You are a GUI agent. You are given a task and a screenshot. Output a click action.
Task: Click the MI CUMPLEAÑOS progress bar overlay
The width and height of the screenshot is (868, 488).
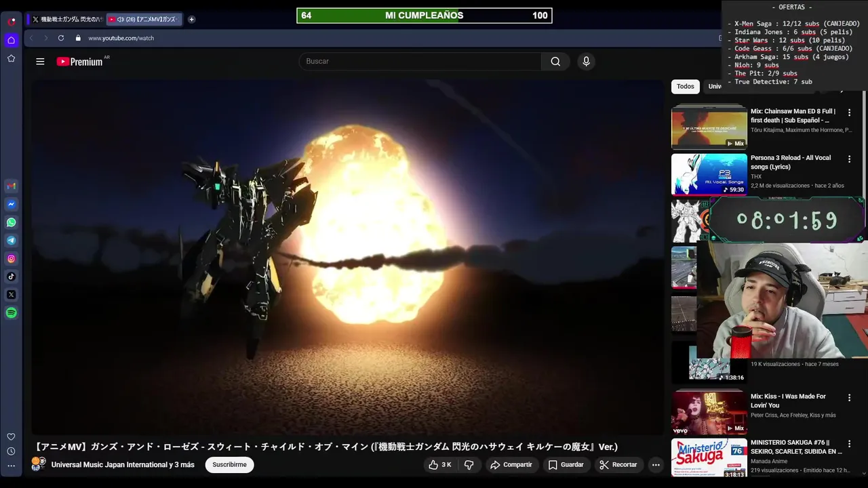tap(425, 16)
